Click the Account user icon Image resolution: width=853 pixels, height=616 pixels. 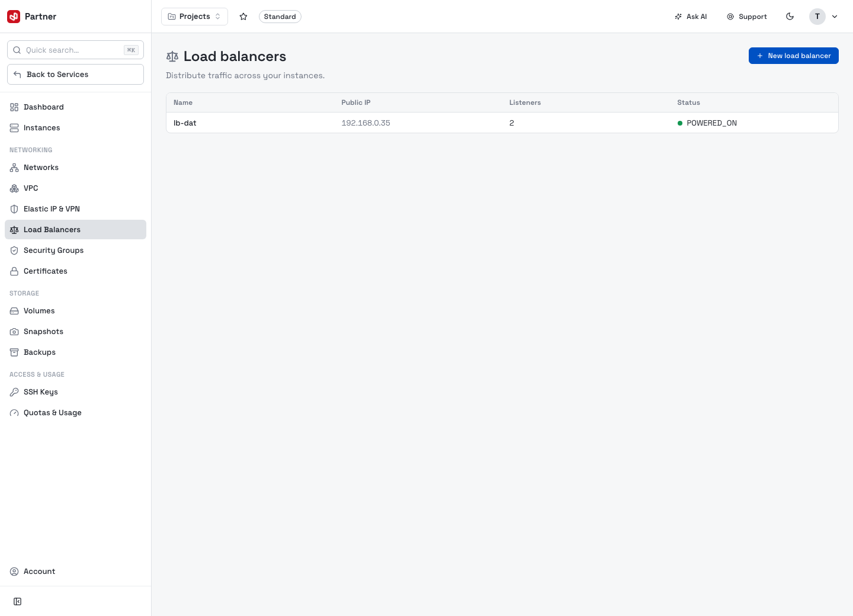tap(14, 572)
